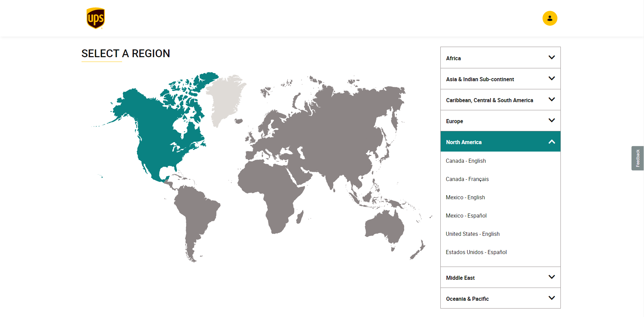This screenshot has height=317, width=644.
Task: Click the Oceania & Pacific chevron arrow
Action: (x=551, y=298)
